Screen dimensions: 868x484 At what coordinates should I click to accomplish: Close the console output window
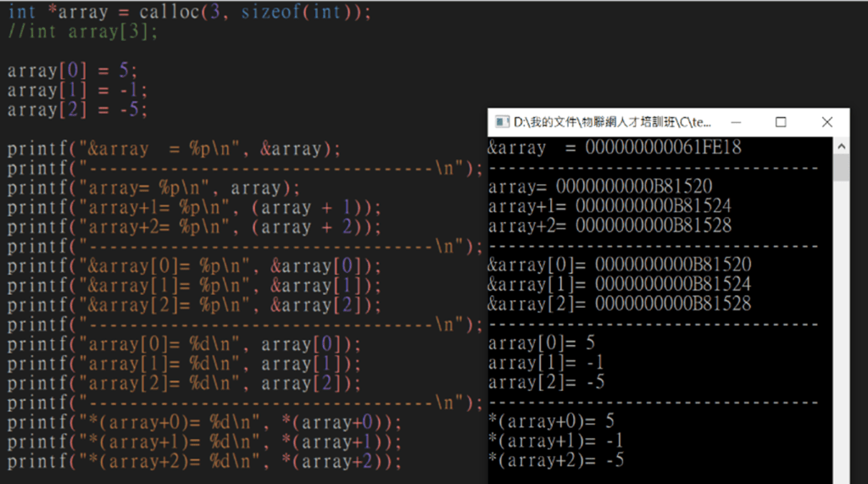(826, 122)
